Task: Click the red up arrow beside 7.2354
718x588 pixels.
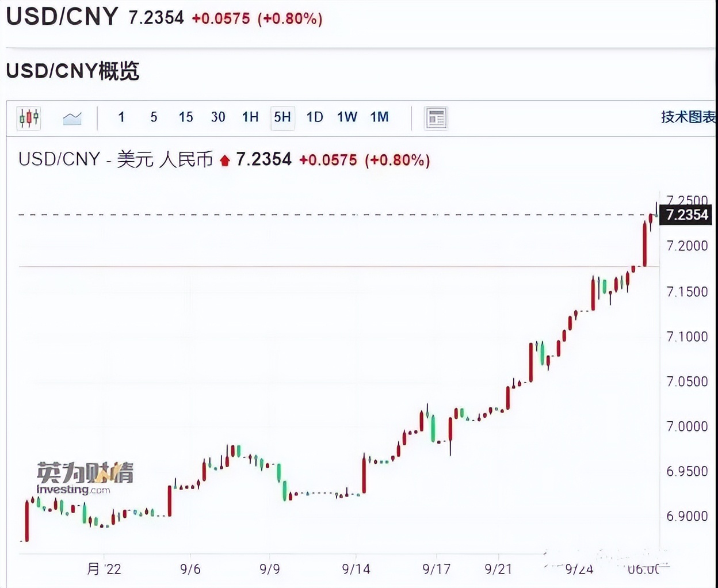Action: point(225,161)
